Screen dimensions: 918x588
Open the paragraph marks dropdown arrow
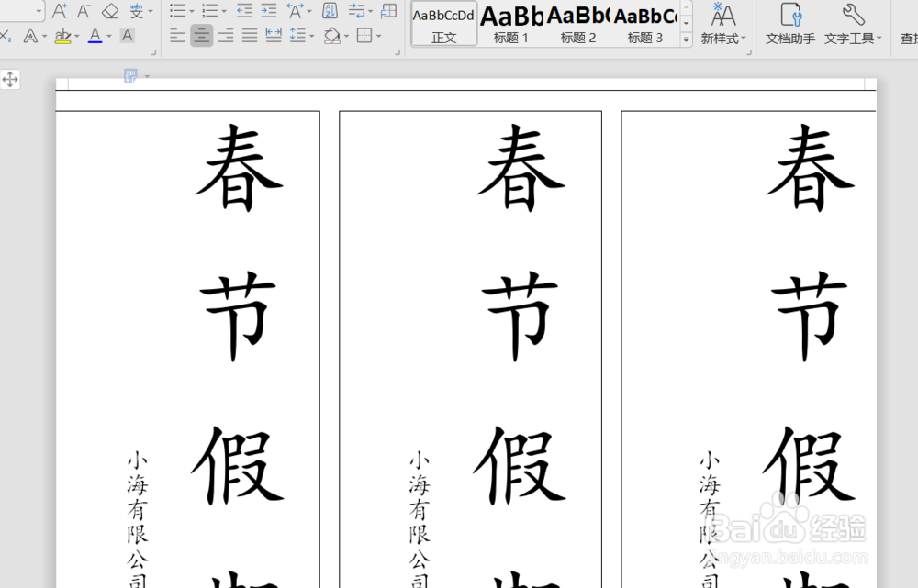click(x=371, y=12)
